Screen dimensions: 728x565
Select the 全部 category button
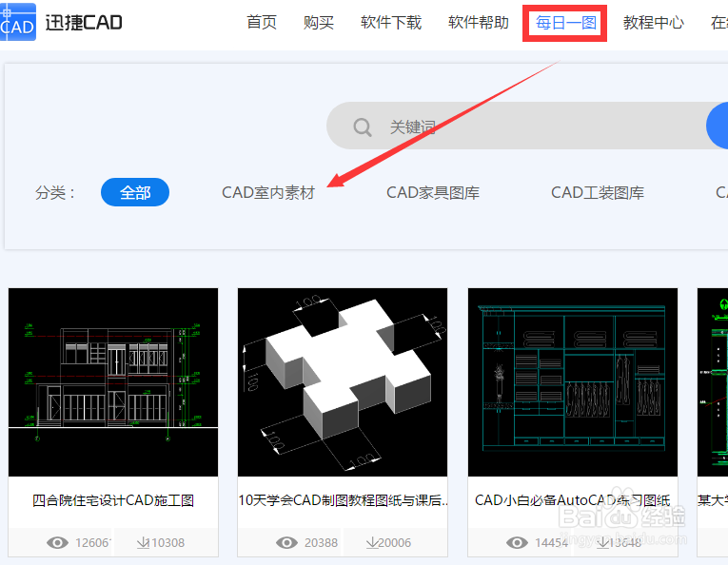click(x=135, y=192)
